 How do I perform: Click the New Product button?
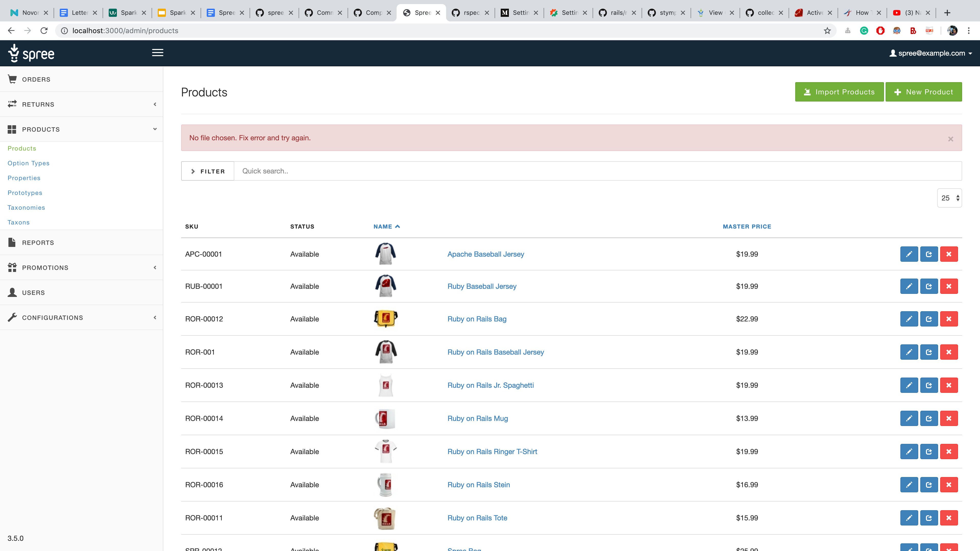click(924, 92)
